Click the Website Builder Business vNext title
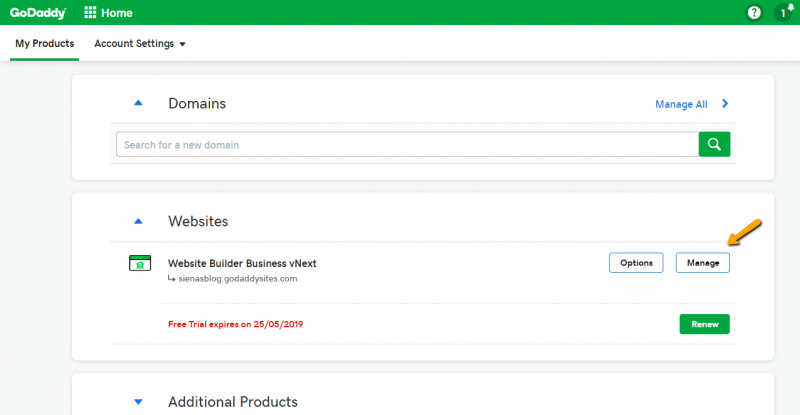Image resolution: width=800 pixels, height=415 pixels. (242, 263)
